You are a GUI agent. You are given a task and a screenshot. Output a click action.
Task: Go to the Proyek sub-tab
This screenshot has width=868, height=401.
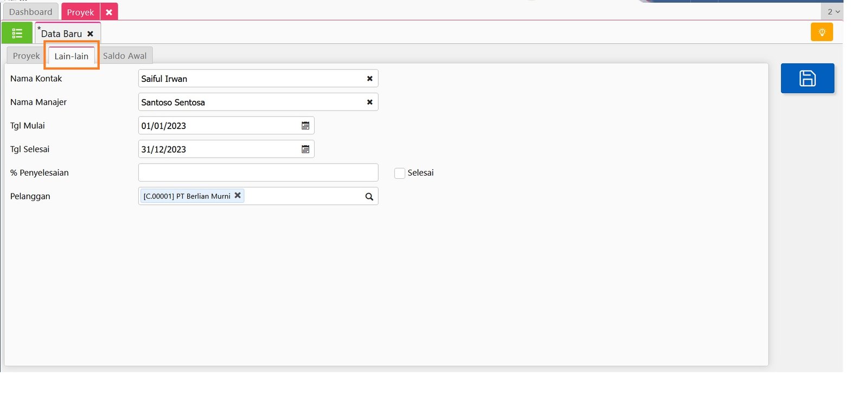[x=26, y=56]
